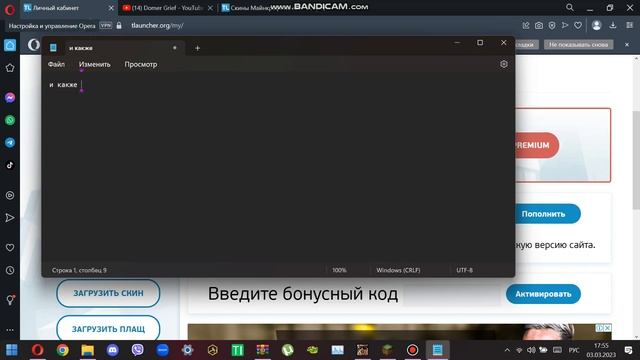Open Google Chrome from the taskbar
Screen dimensions: 640x360
pos(62,350)
